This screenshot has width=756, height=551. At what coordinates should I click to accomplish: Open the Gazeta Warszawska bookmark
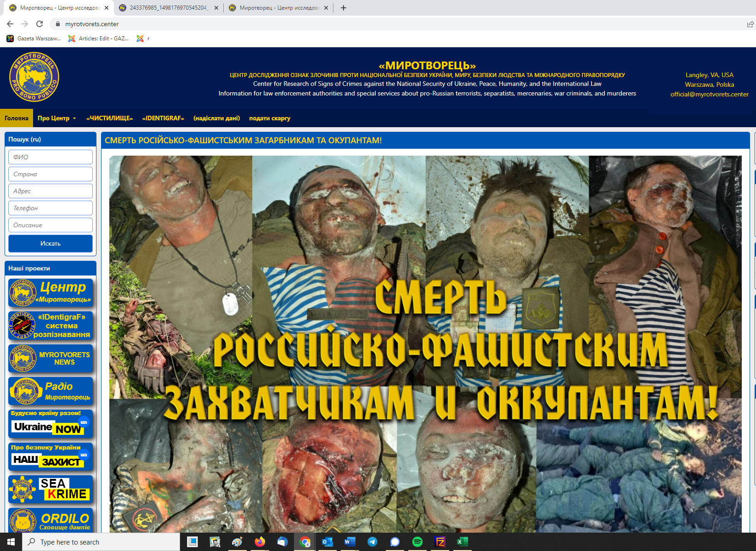point(34,39)
